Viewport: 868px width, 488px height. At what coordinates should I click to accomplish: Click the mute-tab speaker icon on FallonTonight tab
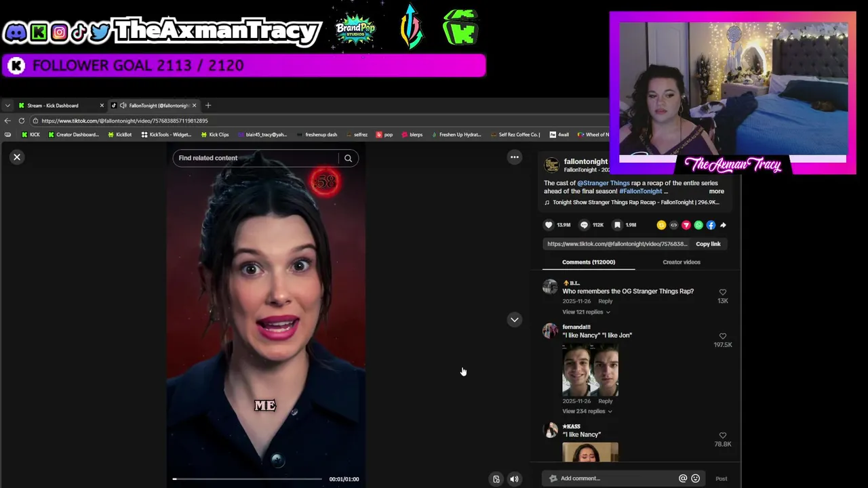[123, 105]
